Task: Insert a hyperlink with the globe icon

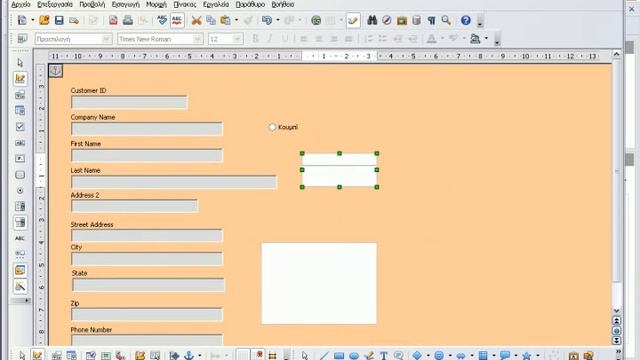Action: click(316, 20)
